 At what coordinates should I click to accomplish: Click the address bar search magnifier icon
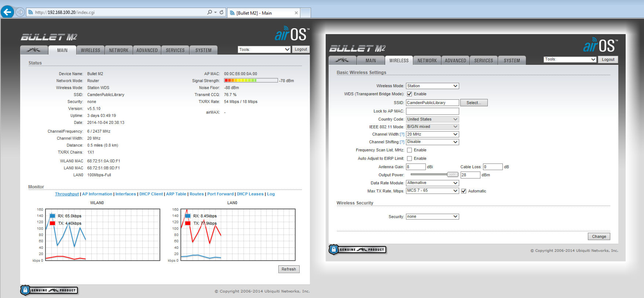pos(209,12)
